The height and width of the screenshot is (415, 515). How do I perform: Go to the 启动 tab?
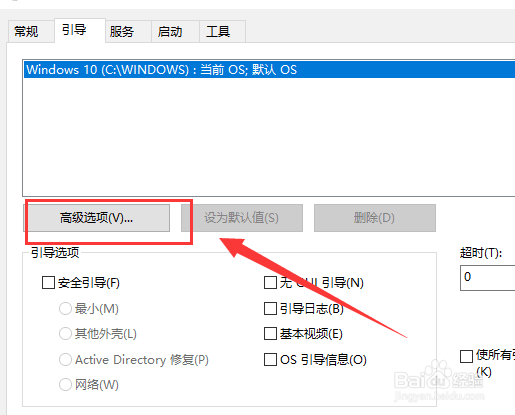pyautogui.click(x=175, y=32)
